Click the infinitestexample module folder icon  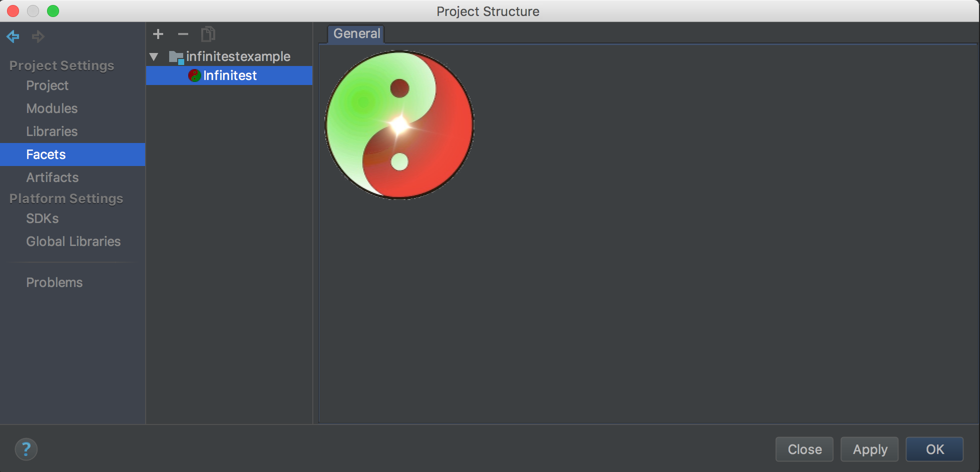(x=176, y=57)
